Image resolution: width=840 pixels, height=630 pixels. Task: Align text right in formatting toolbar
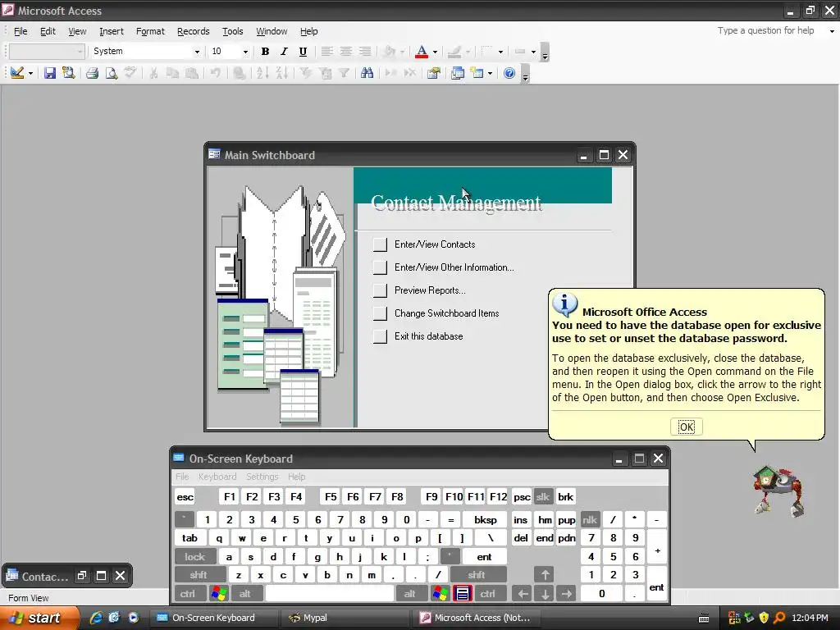tap(365, 52)
